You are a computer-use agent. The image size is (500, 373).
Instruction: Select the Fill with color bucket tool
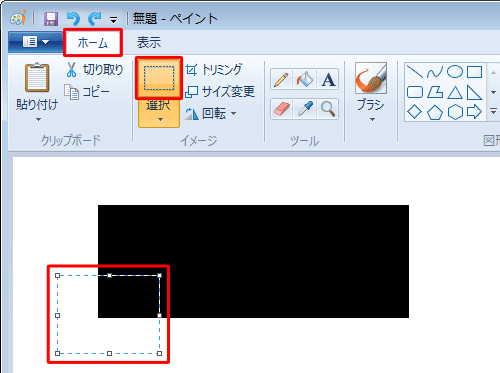(305, 79)
